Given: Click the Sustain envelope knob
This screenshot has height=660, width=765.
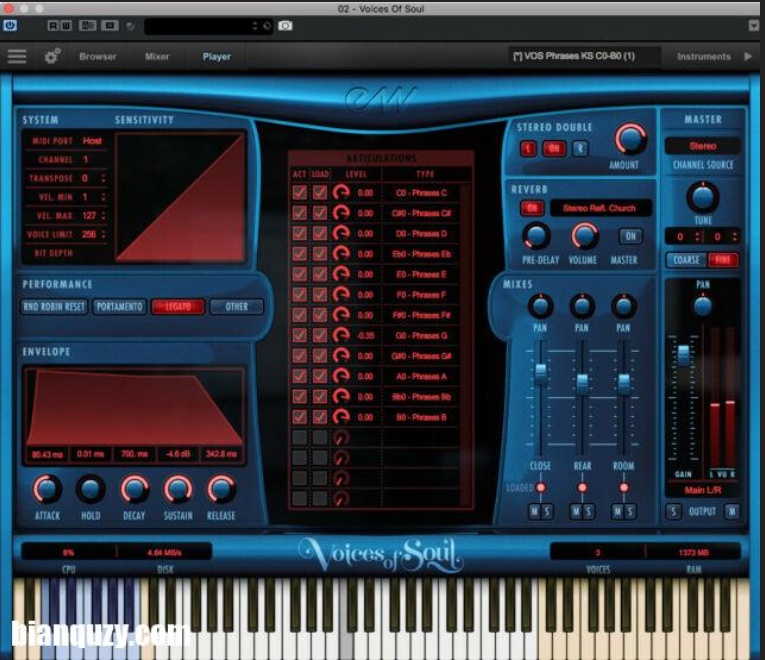Looking at the screenshot, I should pyautogui.click(x=178, y=489).
